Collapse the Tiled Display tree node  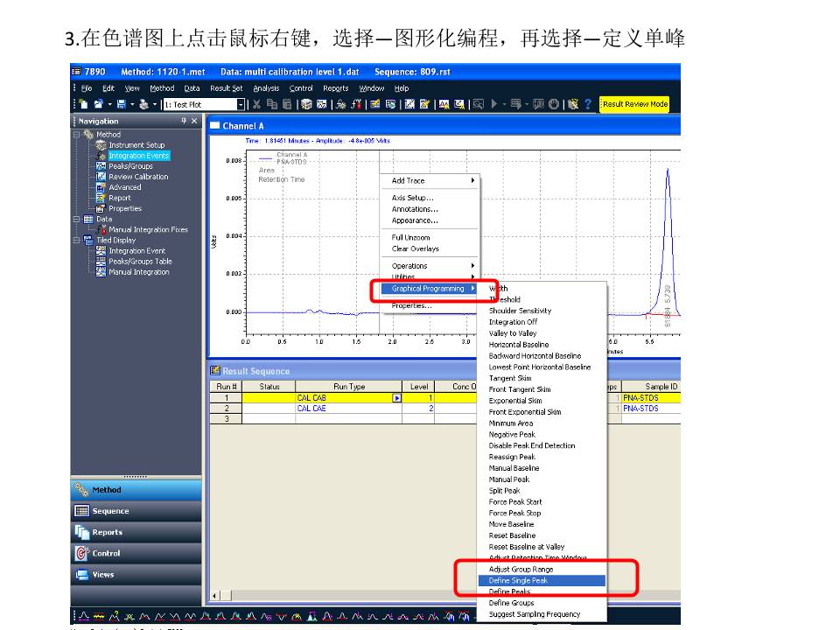[x=76, y=241]
